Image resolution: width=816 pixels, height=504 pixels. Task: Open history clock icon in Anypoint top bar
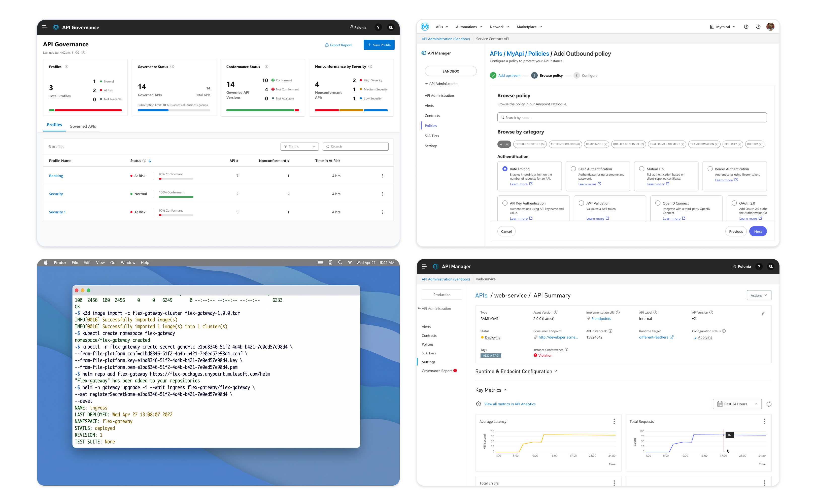point(758,27)
